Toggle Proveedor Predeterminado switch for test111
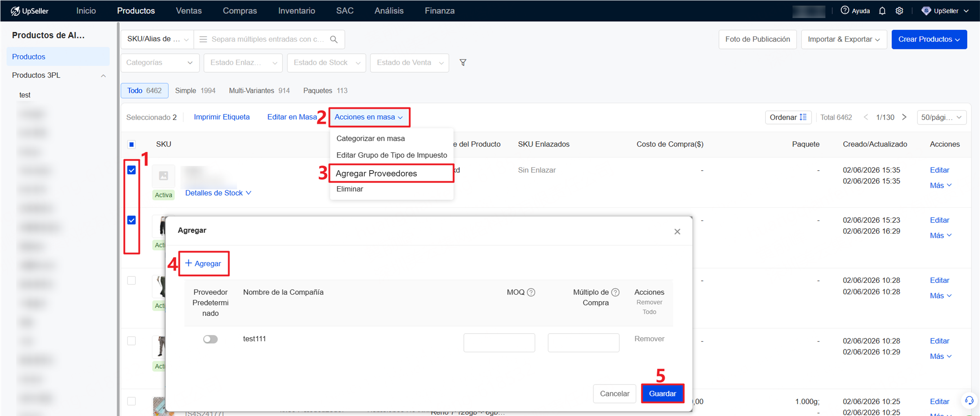Screen dimensions: 980x416 click(x=210, y=339)
